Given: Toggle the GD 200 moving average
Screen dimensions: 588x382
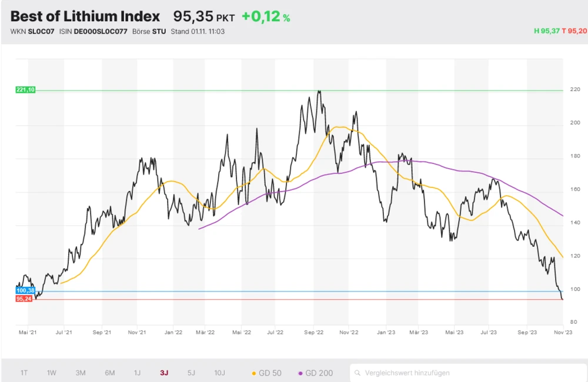Looking at the screenshot, I should (316, 373).
